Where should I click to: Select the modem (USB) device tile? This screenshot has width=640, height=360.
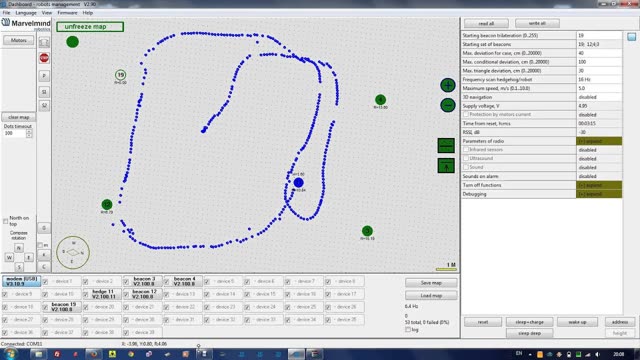coord(21,281)
